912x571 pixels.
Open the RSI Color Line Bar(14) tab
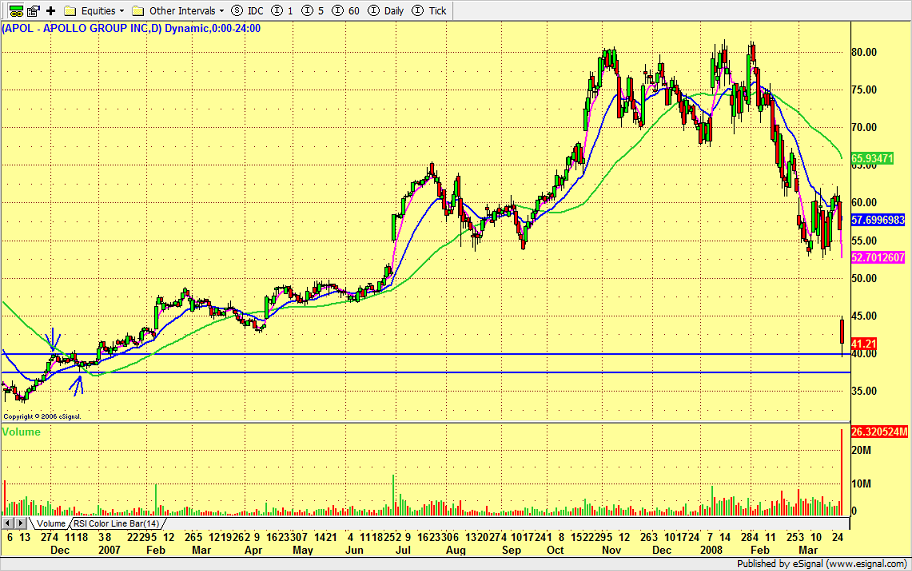pos(116,523)
